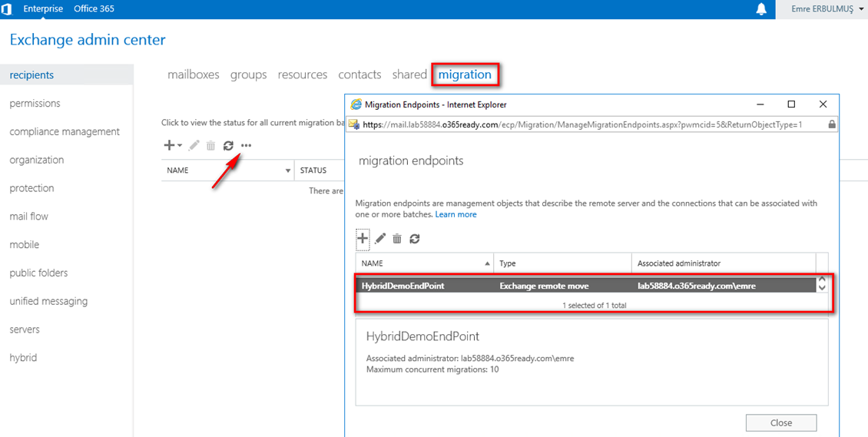Viewport: 868px width, 437px height.
Task: Open the organization section
Action: (x=37, y=160)
